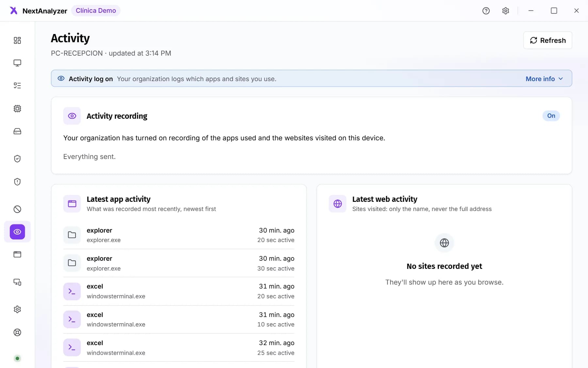
Task: Select the excel entry with 25 sec active
Action: 179,348
